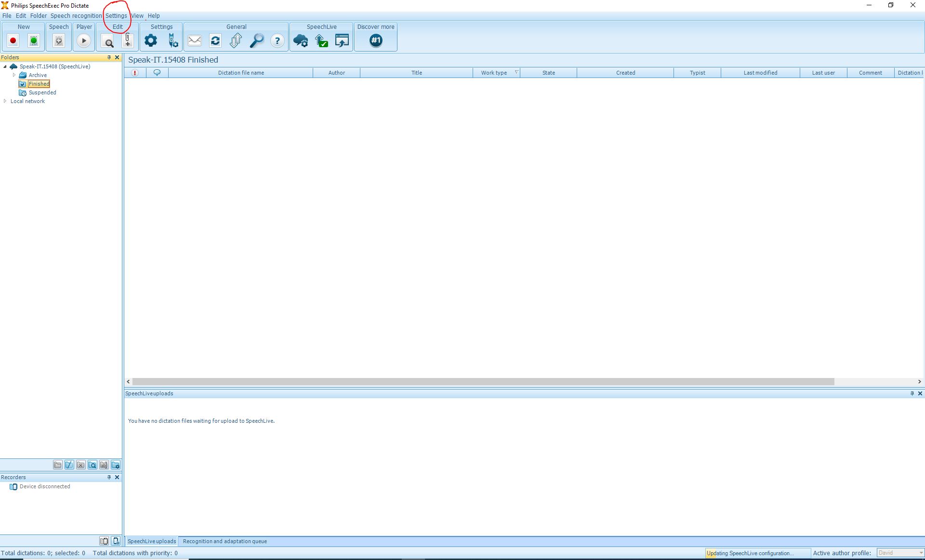Click the green record-with-template toolbar icon
The width and height of the screenshot is (925, 560).
(x=34, y=41)
